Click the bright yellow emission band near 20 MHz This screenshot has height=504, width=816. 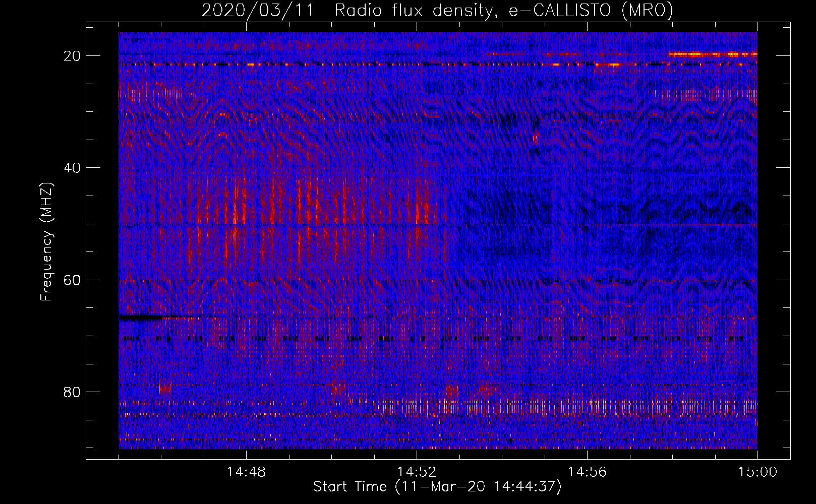[x=713, y=54]
